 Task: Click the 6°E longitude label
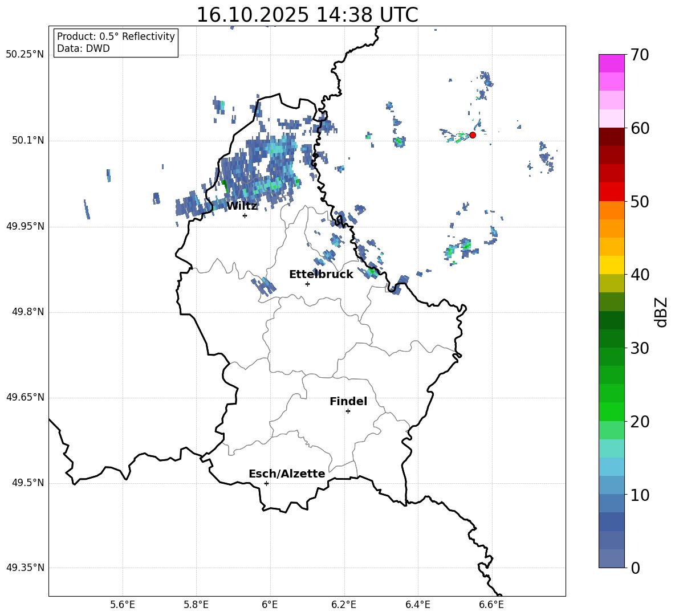pos(270,605)
